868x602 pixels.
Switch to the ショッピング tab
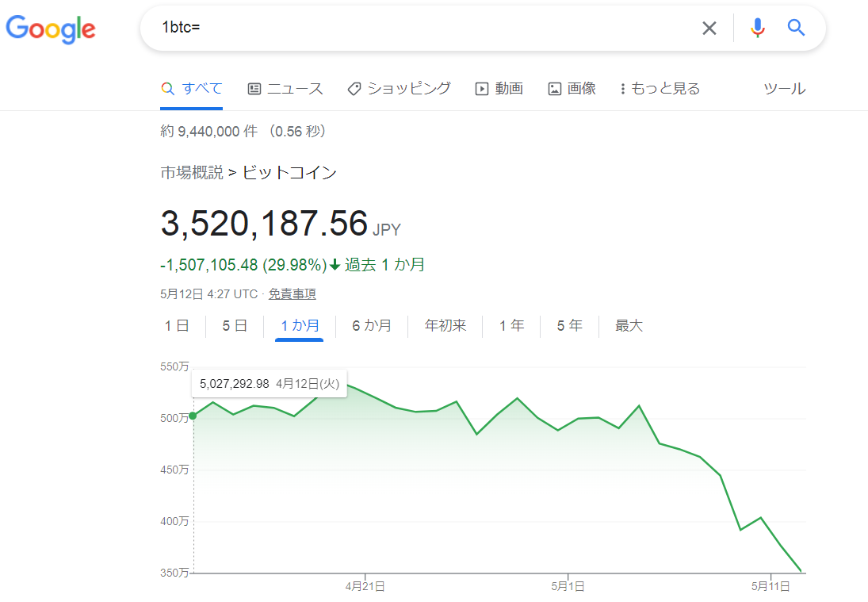400,89
